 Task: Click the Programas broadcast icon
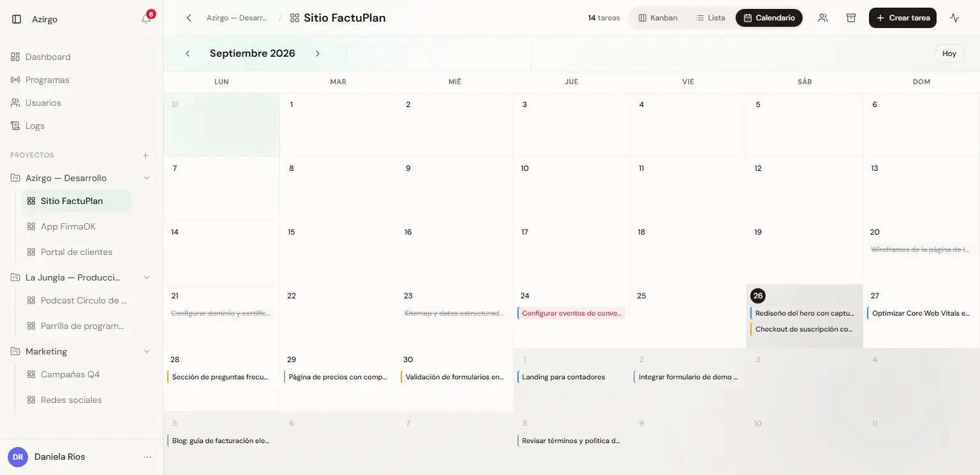point(15,80)
